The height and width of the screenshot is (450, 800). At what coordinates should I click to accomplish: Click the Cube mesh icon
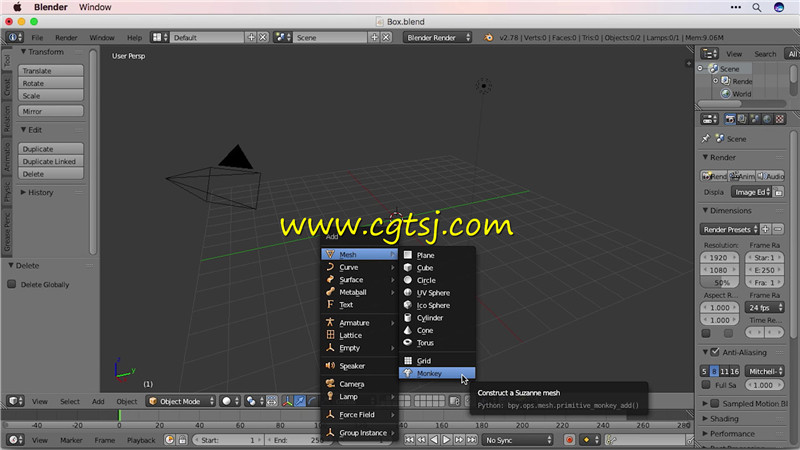(x=408, y=267)
